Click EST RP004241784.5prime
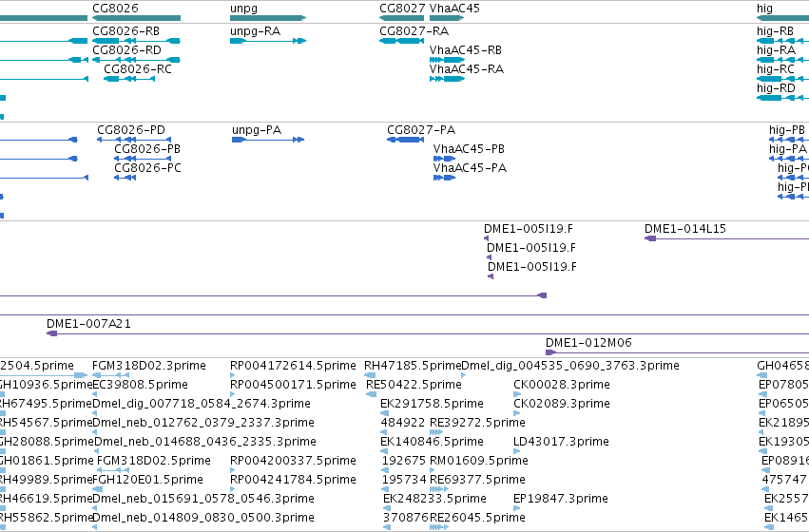The height and width of the screenshot is (532, 809). click(x=293, y=480)
